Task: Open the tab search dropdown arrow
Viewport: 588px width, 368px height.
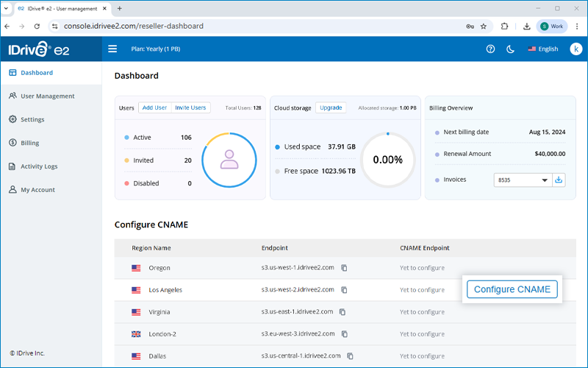Action: click(6, 8)
